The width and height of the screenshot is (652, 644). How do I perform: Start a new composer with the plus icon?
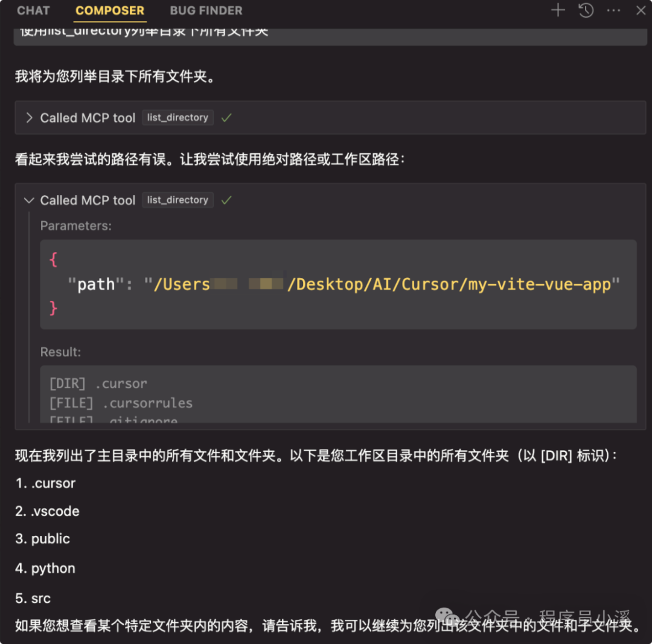click(558, 10)
